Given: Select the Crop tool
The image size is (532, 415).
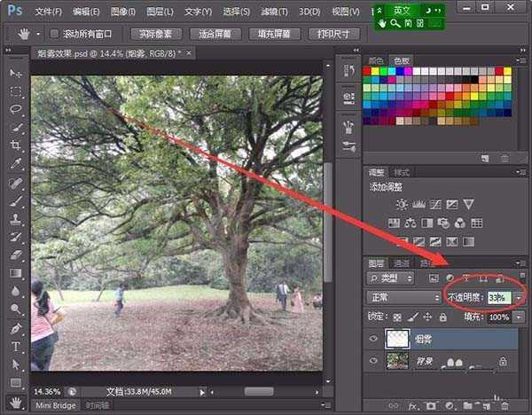Looking at the screenshot, I should coord(15,146).
